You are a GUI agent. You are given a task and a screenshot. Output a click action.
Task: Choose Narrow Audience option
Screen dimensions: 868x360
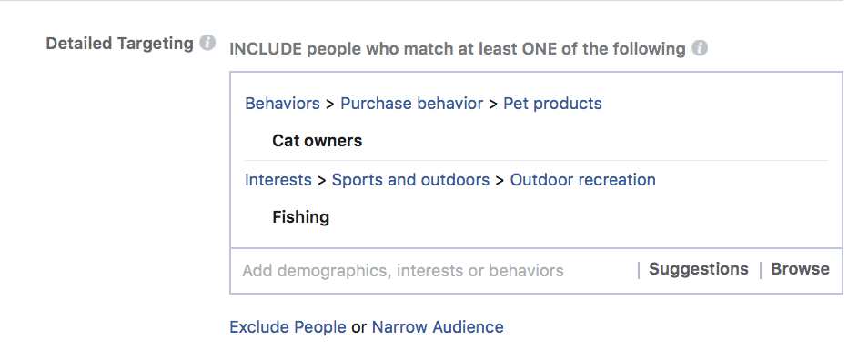click(x=438, y=327)
